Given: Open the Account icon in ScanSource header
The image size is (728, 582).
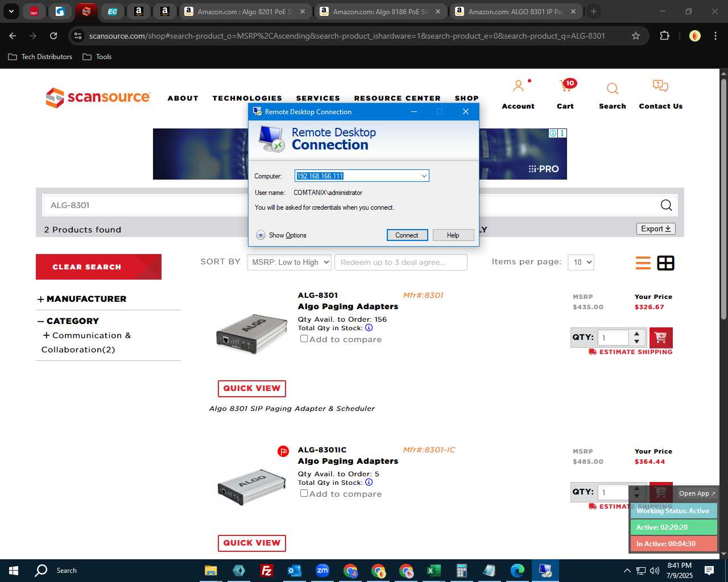Looking at the screenshot, I should [518, 86].
